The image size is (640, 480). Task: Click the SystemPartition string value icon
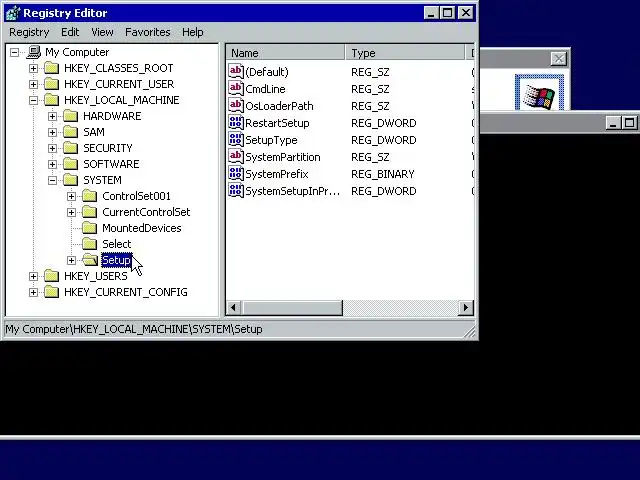coord(236,157)
